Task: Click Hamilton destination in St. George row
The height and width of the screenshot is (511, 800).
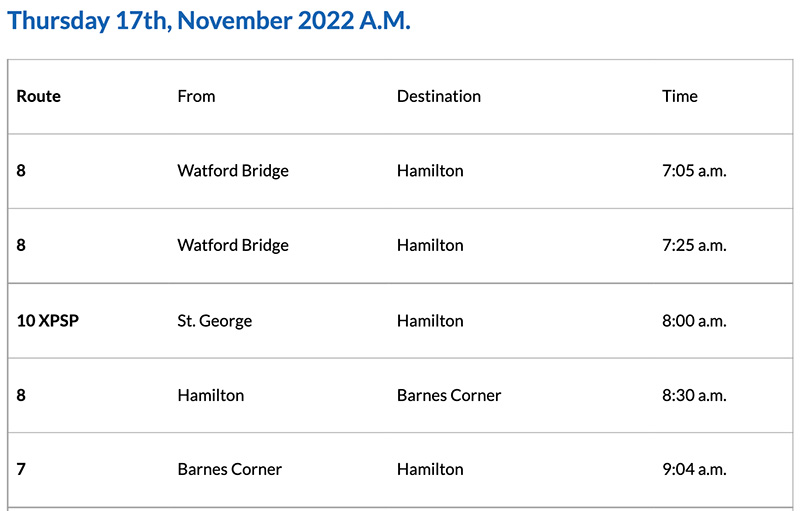Action: [x=430, y=321]
